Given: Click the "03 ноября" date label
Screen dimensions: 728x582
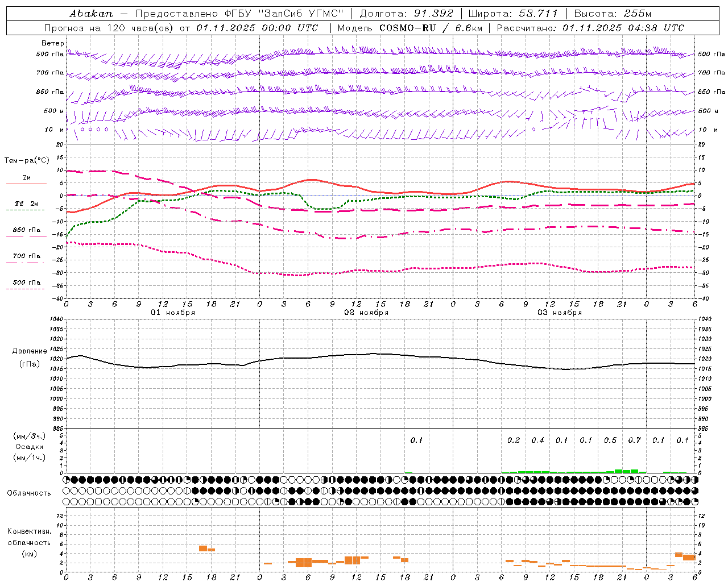Looking at the screenshot, I should click(x=560, y=313).
